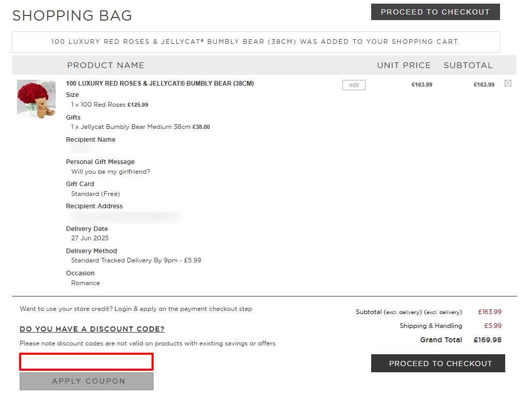Click the bottom Proceed to Checkout button
The height and width of the screenshot is (396, 532).
[x=438, y=363]
